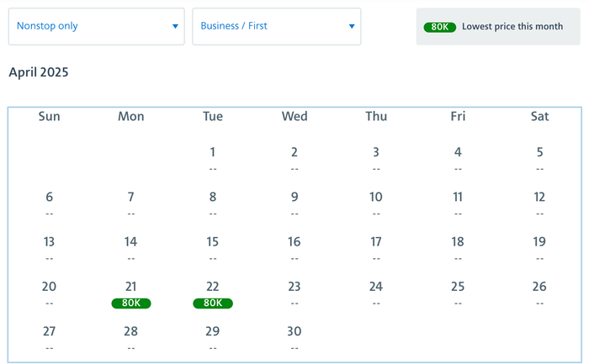Click the date April 15
This screenshot has height=364, width=589.
[213, 241]
